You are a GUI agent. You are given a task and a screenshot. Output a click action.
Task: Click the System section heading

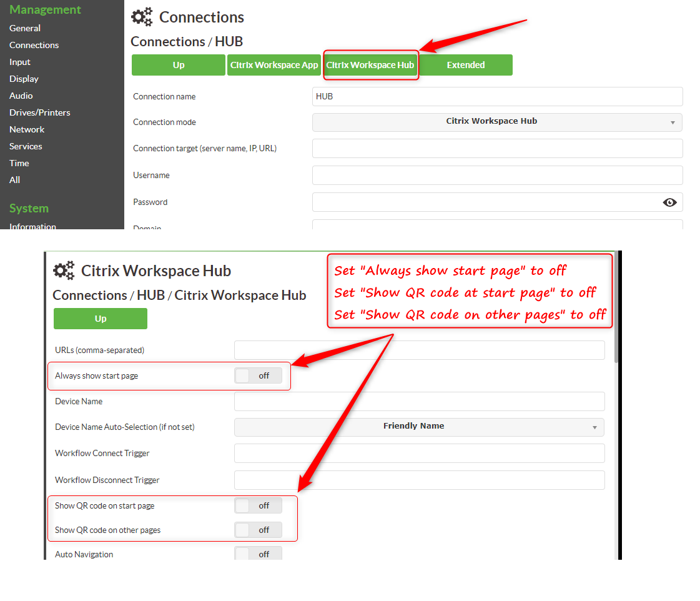[x=29, y=209]
